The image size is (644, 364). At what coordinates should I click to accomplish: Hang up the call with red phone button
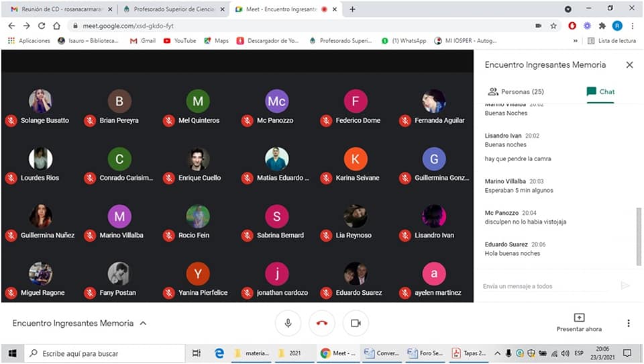pyautogui.click(x=322, y=323)
